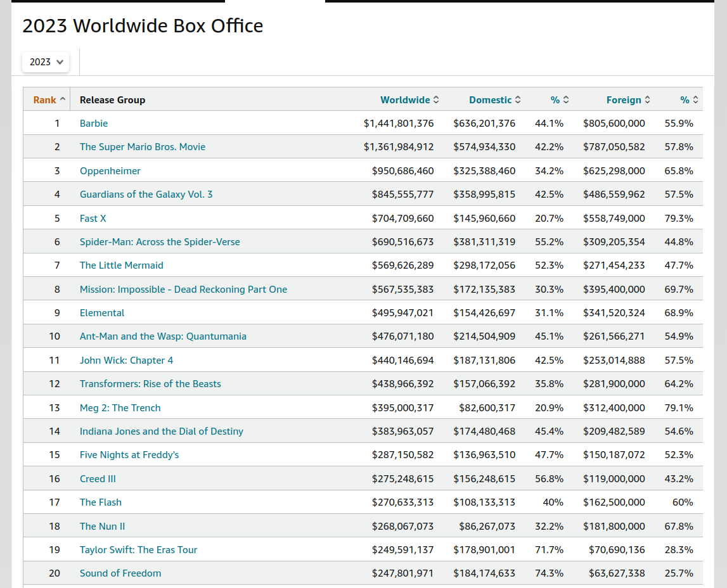Select Creed III worldwide $275,248,615
The width and height of the screenshot is (727, 588).
(402, 478)
